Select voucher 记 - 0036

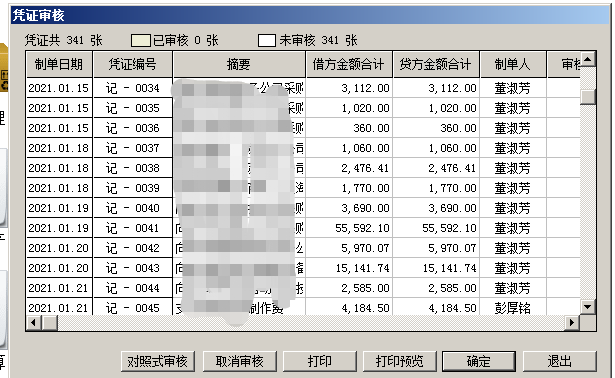click(x=133, y=128)
